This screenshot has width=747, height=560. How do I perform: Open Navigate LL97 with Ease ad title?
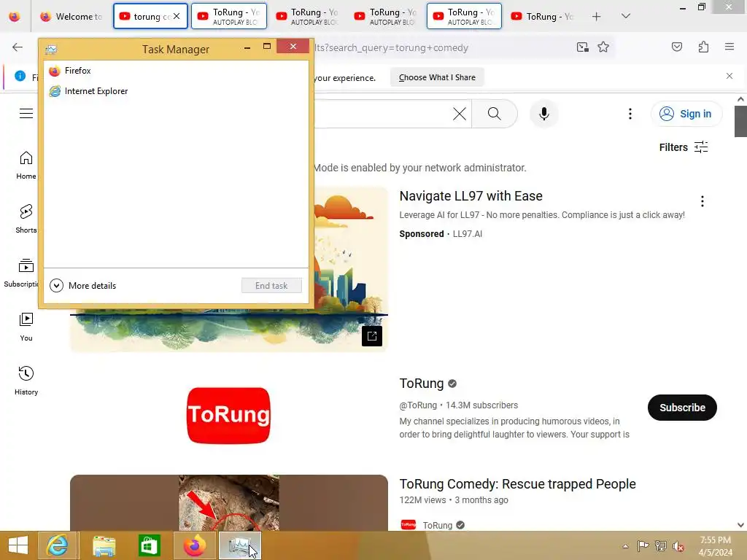point(471,195)
